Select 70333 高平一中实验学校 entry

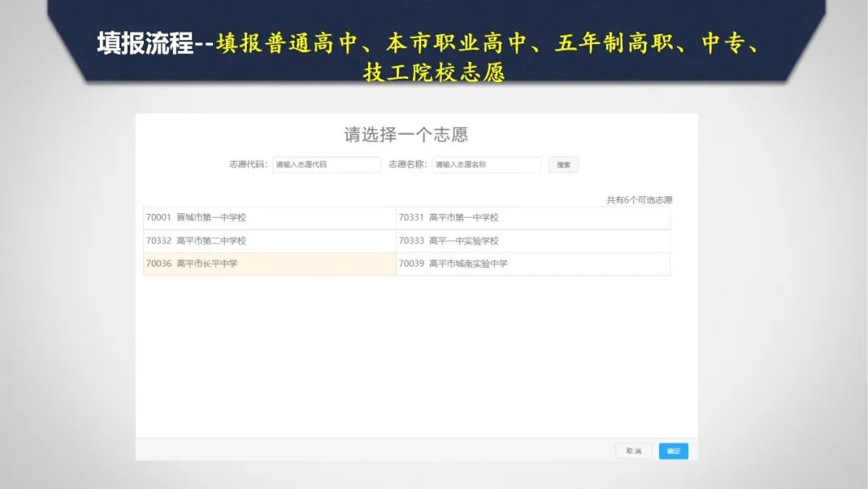click(x=533, y=241)
